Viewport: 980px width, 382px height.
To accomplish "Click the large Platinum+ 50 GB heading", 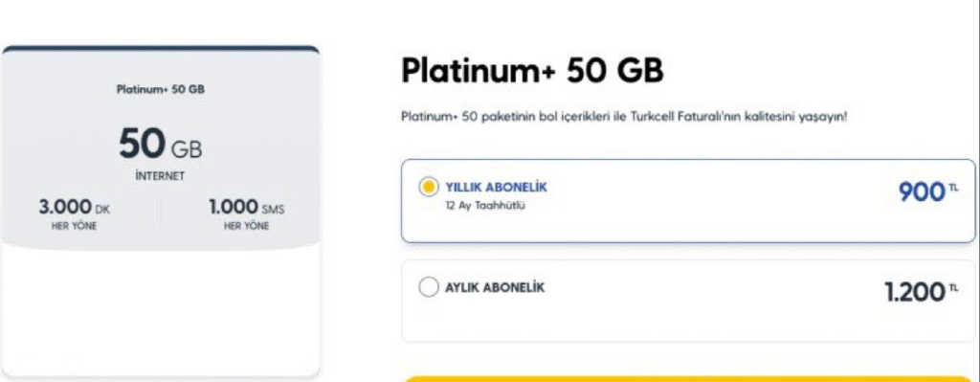I will (x=532, y=71).
